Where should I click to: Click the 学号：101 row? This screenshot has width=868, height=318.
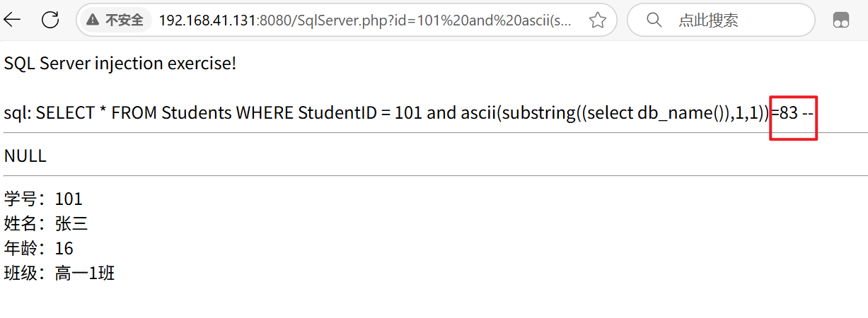click(x=43, y=199)
